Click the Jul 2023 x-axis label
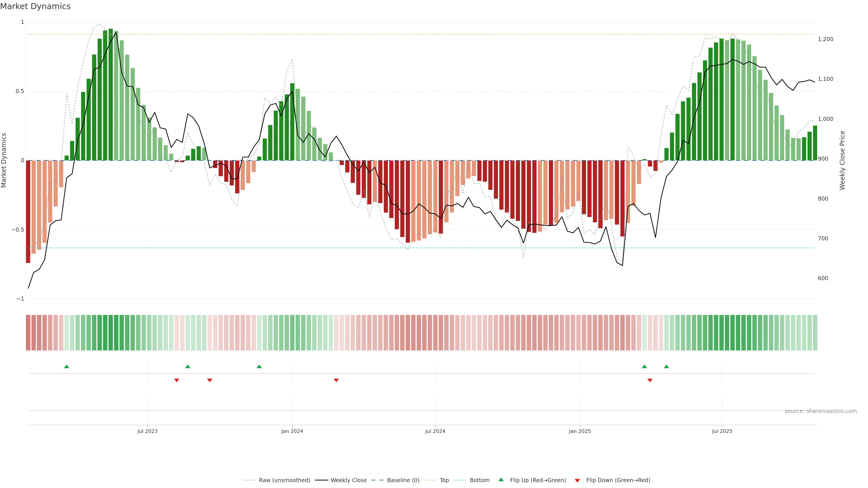 (x=147, y=431)
